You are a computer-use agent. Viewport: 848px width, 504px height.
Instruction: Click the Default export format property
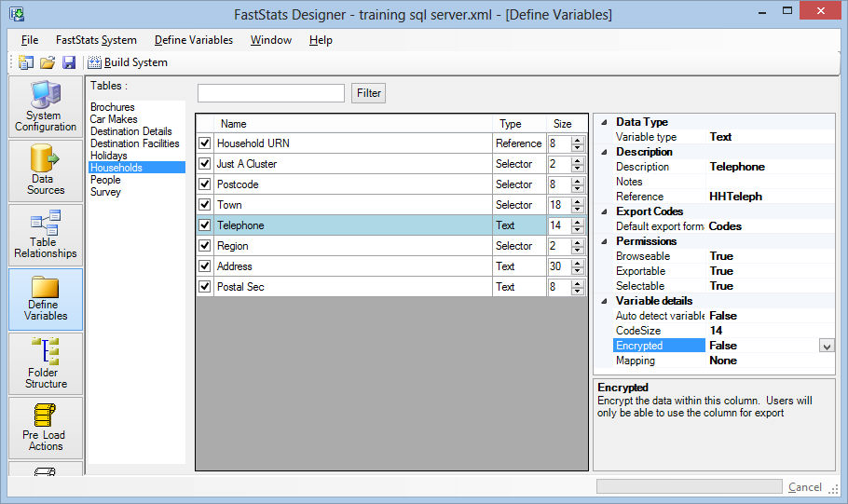pos(724,226)
